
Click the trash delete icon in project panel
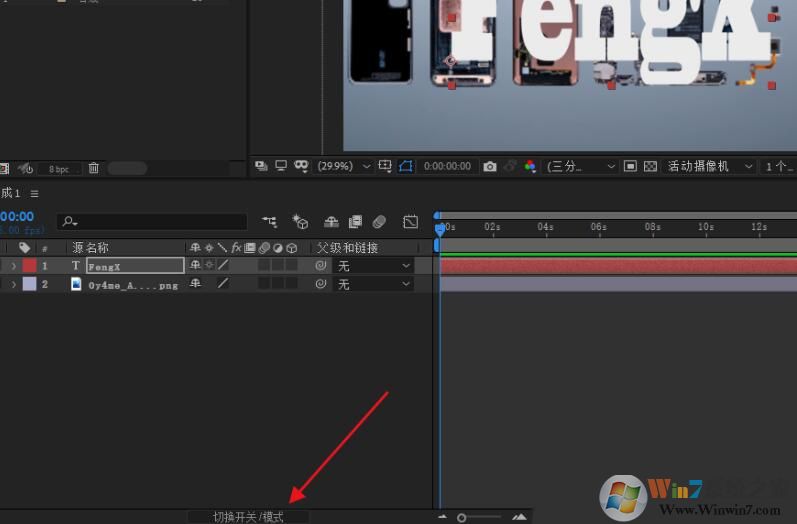pos(93,168)
